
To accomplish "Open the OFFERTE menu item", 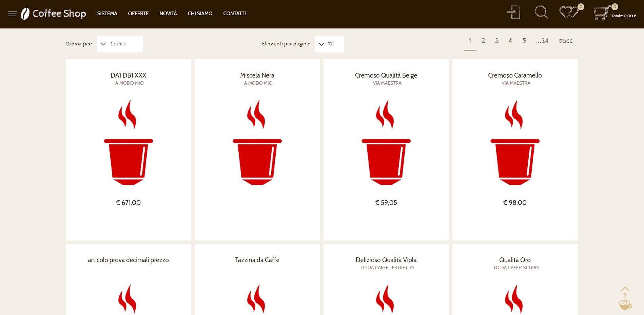I will pos(138,14).
